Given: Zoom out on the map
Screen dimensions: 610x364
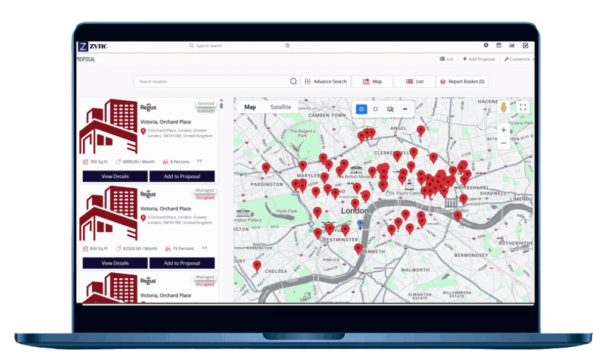Looking at the screenshot, I should coord(503,143).
